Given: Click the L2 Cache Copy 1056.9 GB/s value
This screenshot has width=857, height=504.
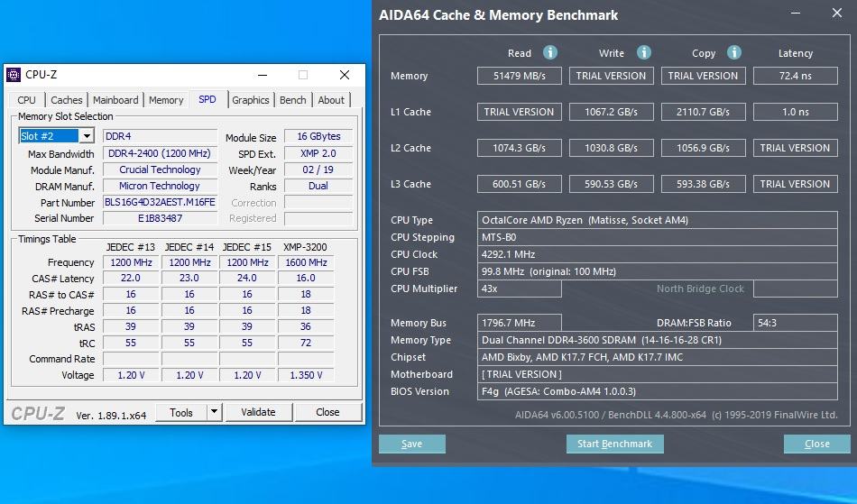Looking at the screenshot, I should coord(703,148).
